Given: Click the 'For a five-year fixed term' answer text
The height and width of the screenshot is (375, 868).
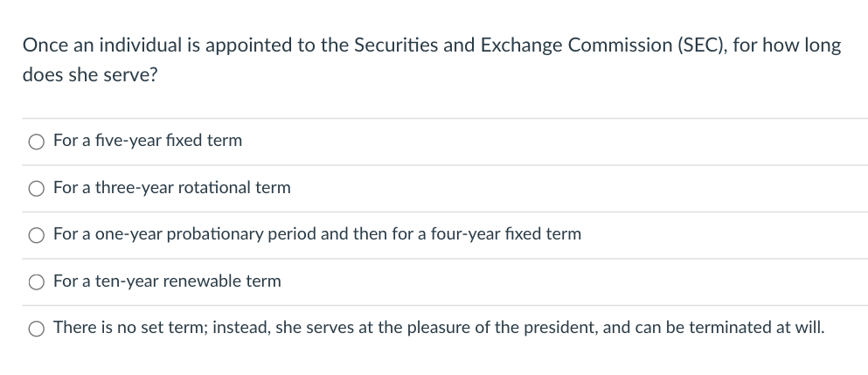Looking at the screenshot, I should point(148,141).
